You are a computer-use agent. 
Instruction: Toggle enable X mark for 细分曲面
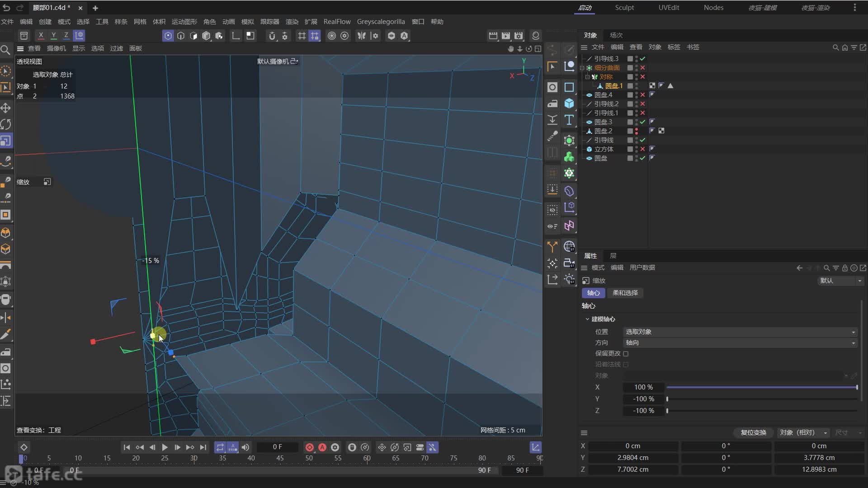click(x=642, y=68)
